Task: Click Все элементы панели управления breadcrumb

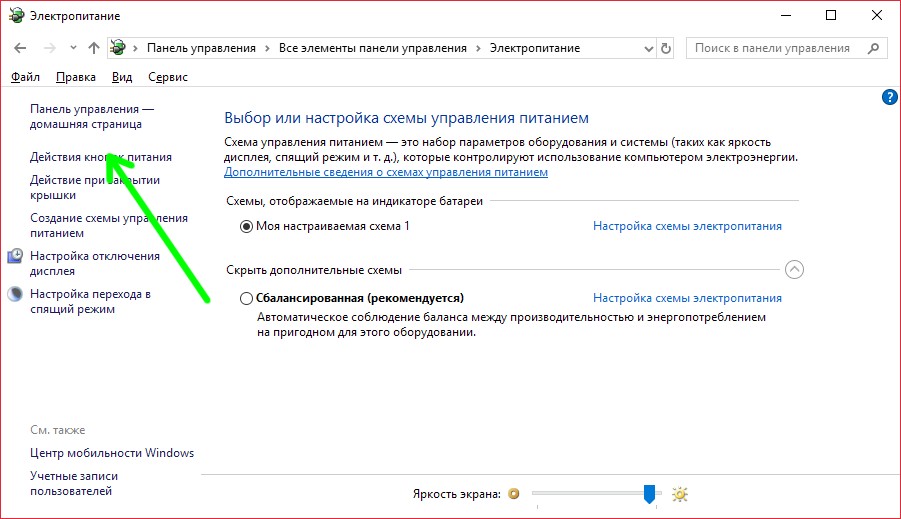Action: pyautogui.click(x=372, y=48)
